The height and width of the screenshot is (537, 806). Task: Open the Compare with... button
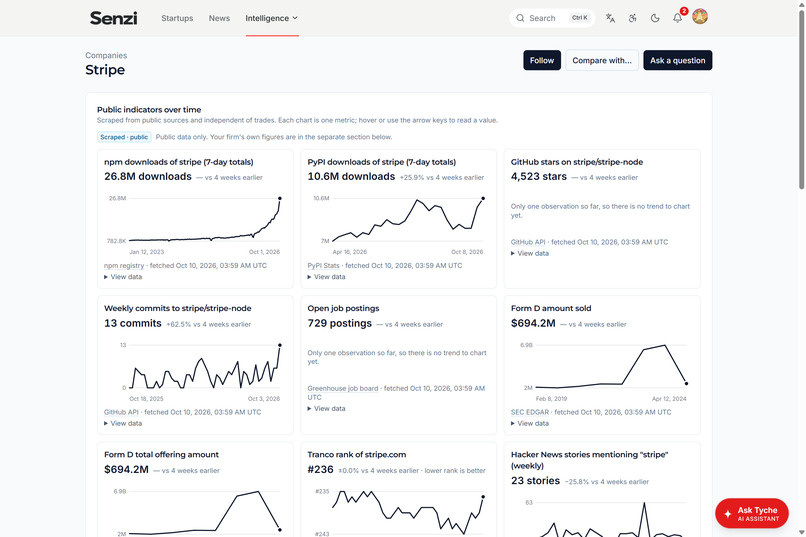[602, 60]
